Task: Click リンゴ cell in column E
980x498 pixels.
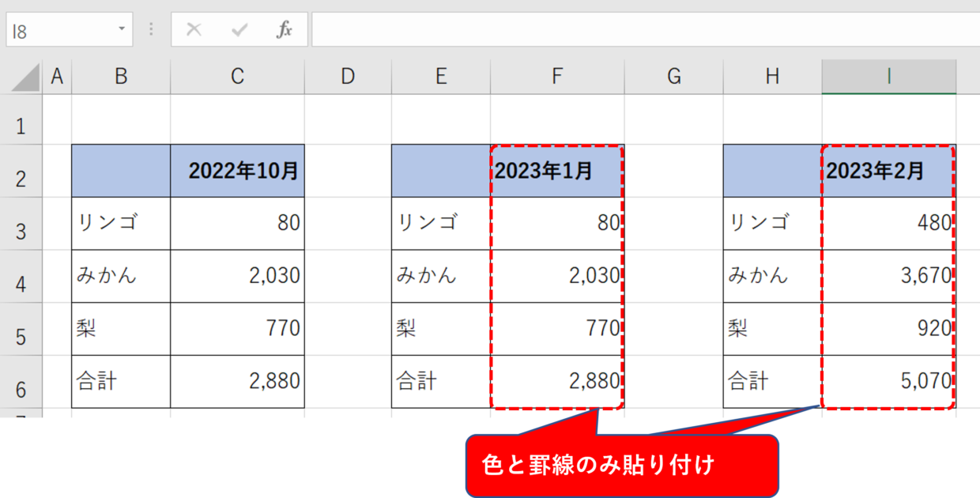Action: pos(441,224)
